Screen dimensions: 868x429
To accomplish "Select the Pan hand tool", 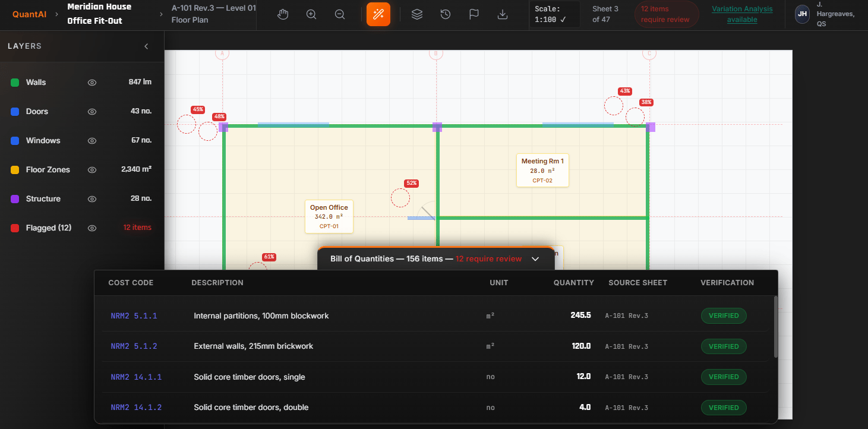I will point(283,14).
